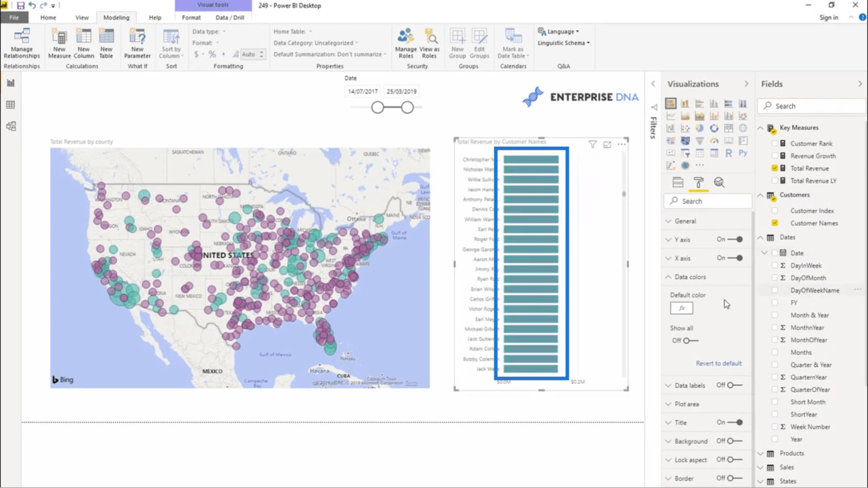The width and height of the screenshot is (868, 488).
Task: Toggle the X axis switch
Action: [735, 258]
